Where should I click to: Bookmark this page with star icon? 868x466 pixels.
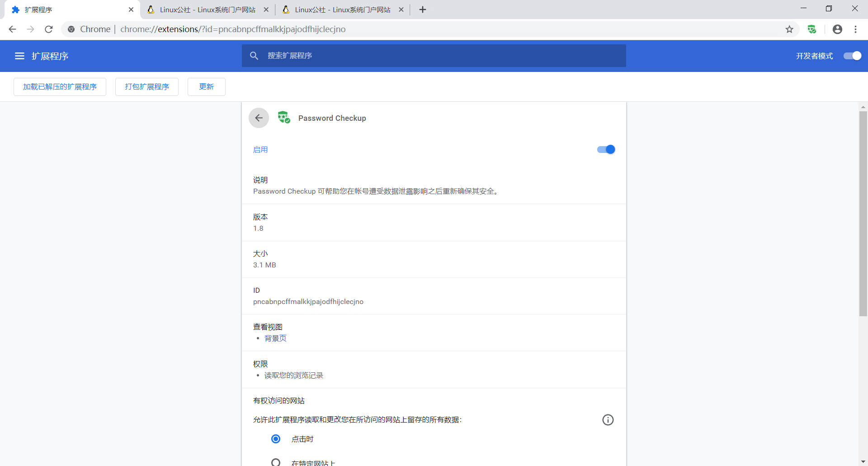[x=789, y=29]
